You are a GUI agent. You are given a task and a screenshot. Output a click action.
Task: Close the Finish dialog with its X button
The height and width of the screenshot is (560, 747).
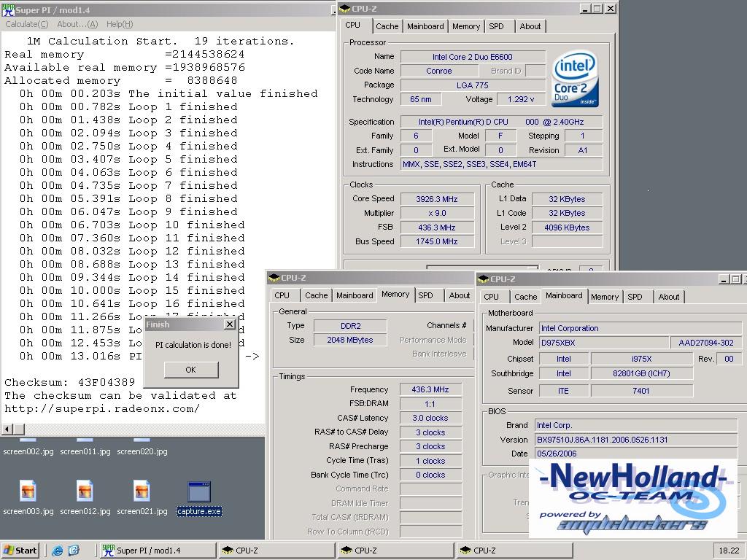click(230, 324)
